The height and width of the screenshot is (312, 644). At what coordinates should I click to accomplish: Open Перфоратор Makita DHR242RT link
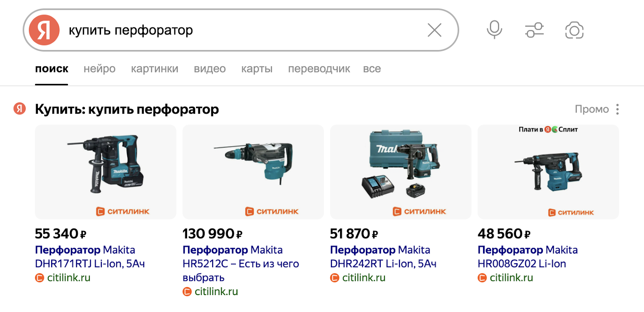point(383,257)
